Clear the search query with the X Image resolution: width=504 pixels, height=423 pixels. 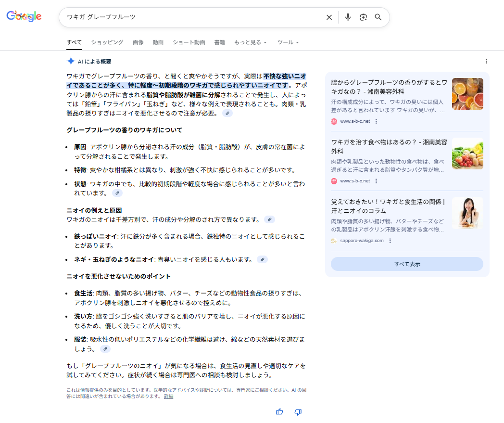coord(329,17)
